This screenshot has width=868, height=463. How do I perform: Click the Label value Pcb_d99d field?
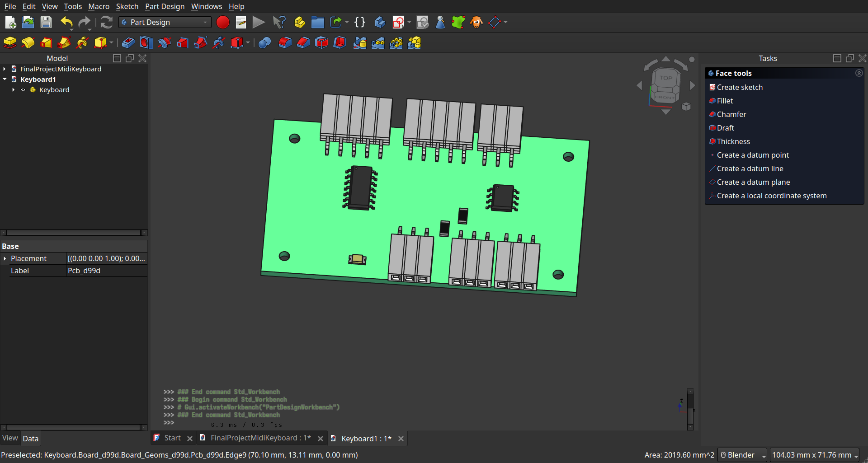point(107,271)
